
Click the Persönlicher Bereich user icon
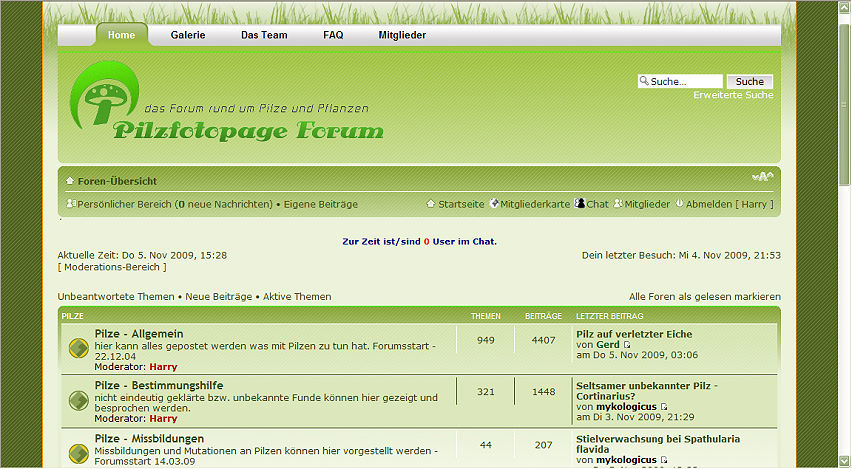pos(71,203)
